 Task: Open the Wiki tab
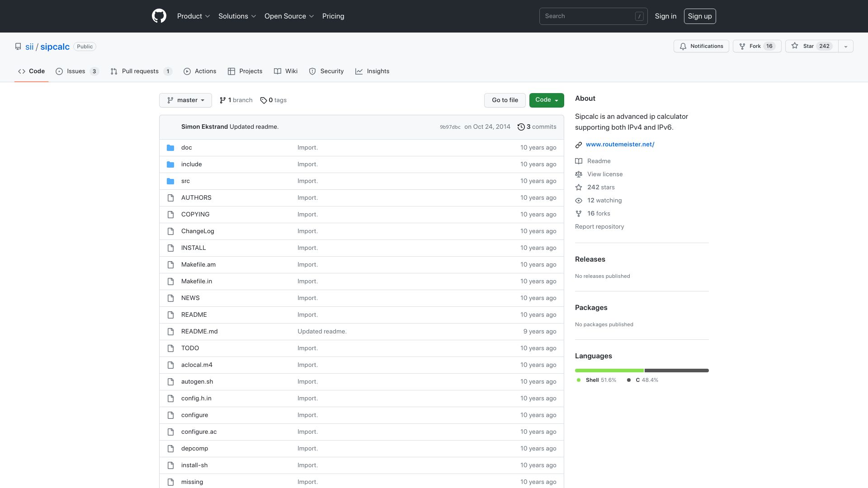pyautogui.click(x=286, y=71)
